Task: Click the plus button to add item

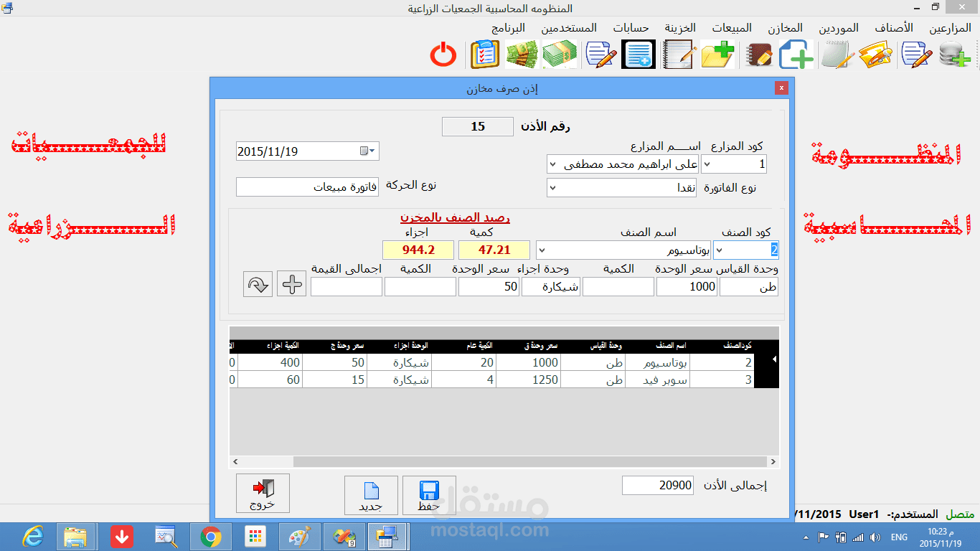Action: pos(291,283)
